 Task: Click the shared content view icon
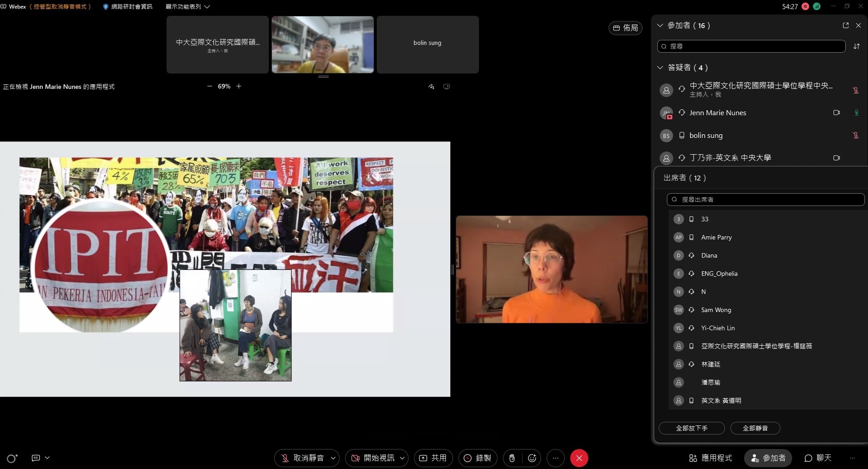447,86
